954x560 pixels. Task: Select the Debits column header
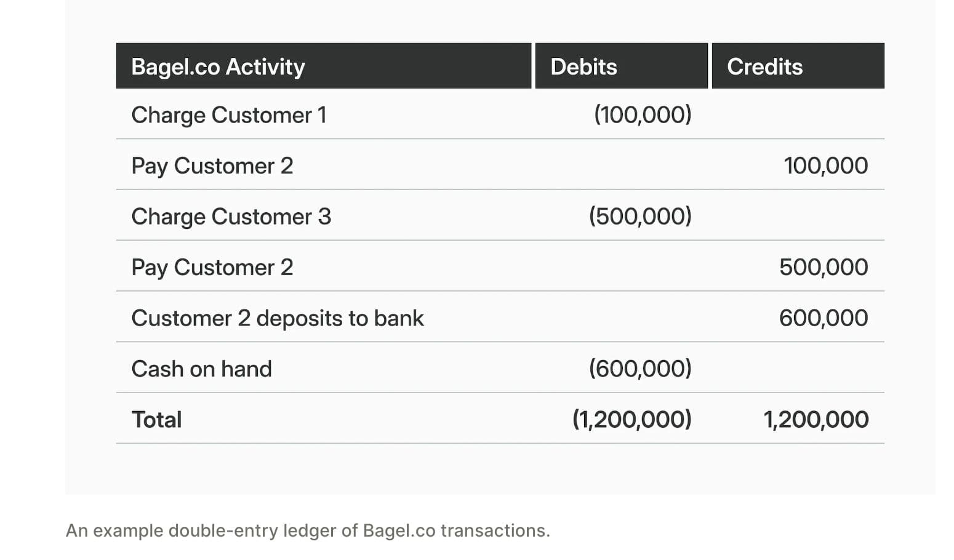click(583, 66)
